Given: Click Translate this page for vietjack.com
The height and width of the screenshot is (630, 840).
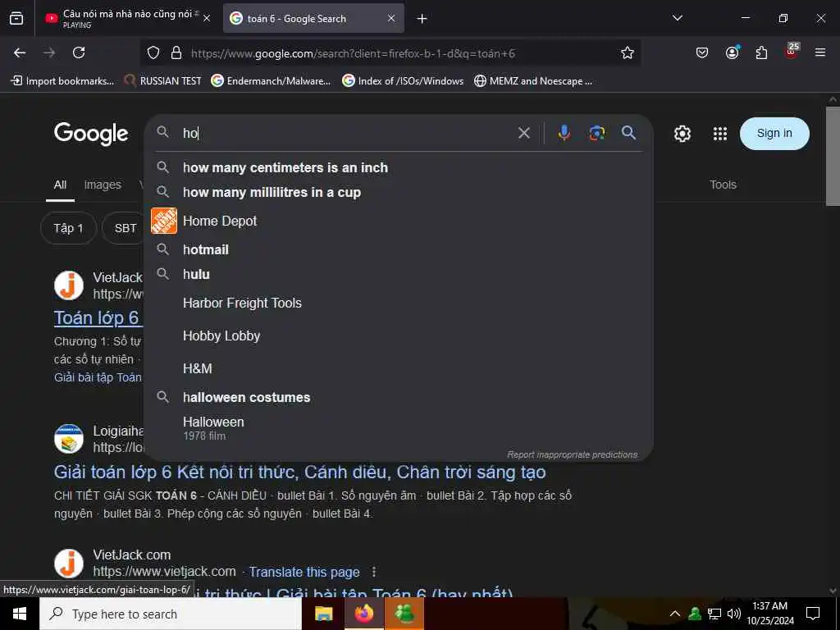Looking at the screenshot, I should click(x=304, y=572).
